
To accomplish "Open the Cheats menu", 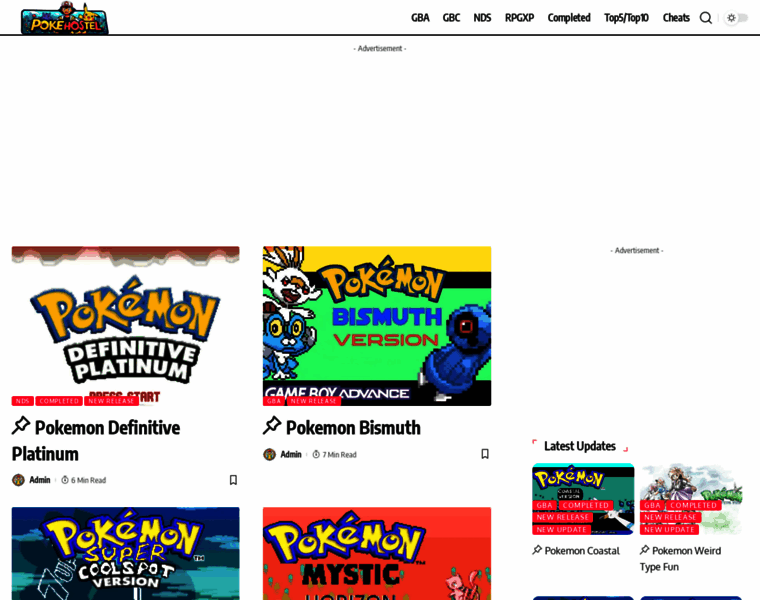I will tap(676, 18).
